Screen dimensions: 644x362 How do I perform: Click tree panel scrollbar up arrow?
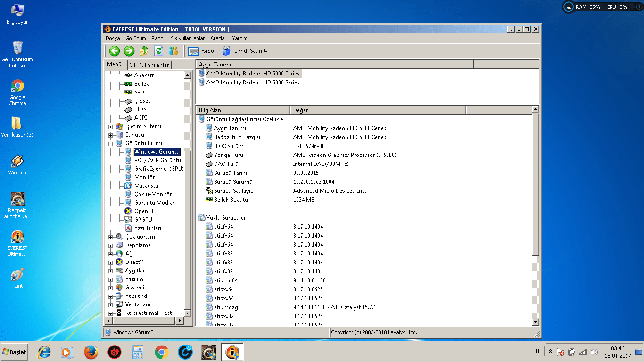point(187,75)
